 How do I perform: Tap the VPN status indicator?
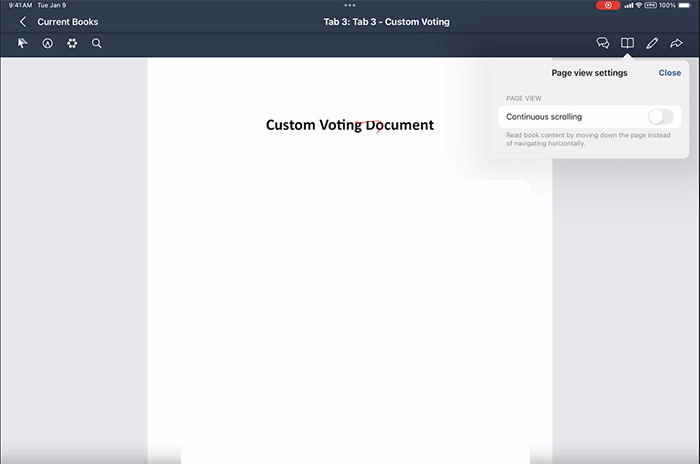(652, 5)
